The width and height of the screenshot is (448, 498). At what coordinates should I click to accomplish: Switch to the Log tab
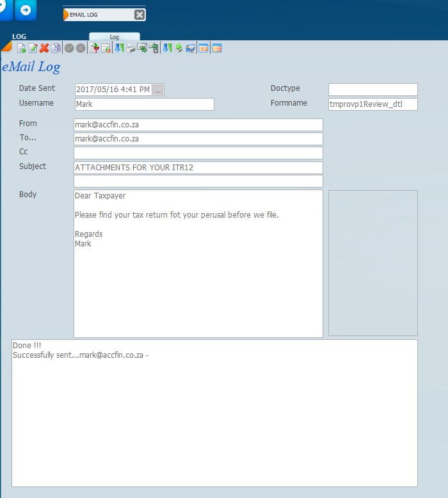pos(114,36)
